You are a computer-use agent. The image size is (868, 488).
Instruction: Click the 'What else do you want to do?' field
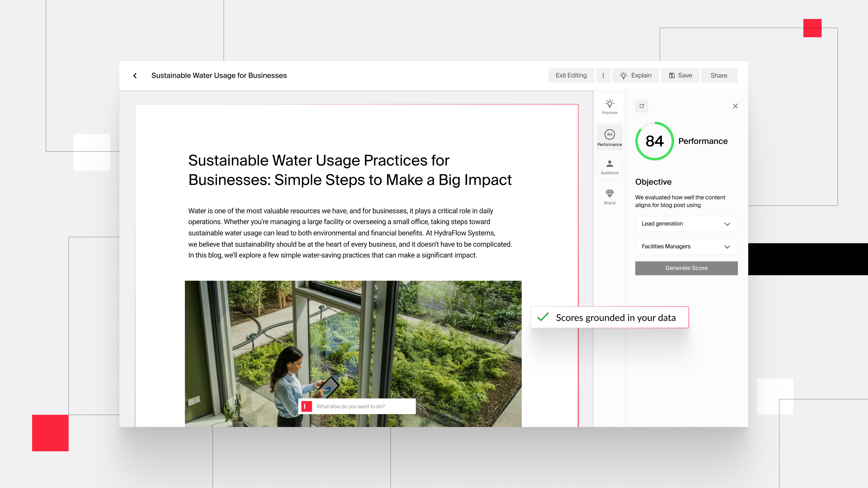coord(357,406)
